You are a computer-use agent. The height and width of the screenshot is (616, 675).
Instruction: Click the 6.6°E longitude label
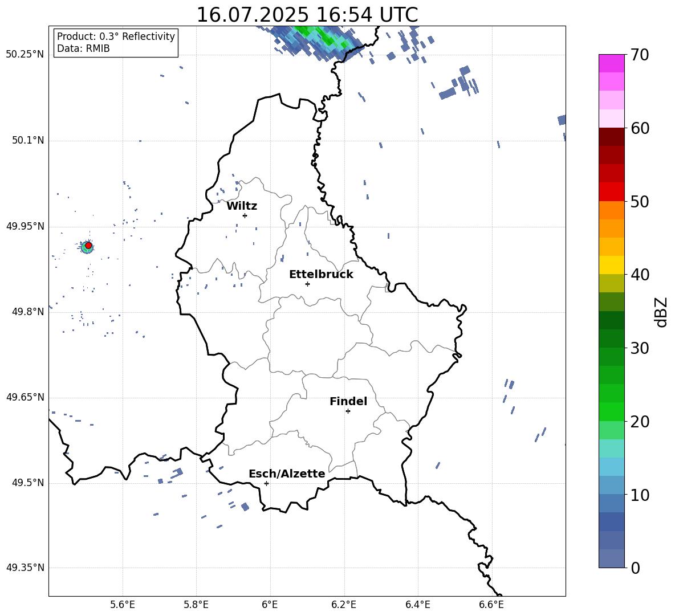click(x=491, y=605)
